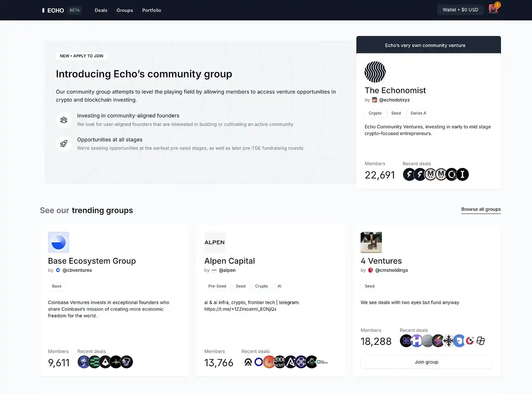
Task: Click the community people icon
Action: click(x=64, y=120)
